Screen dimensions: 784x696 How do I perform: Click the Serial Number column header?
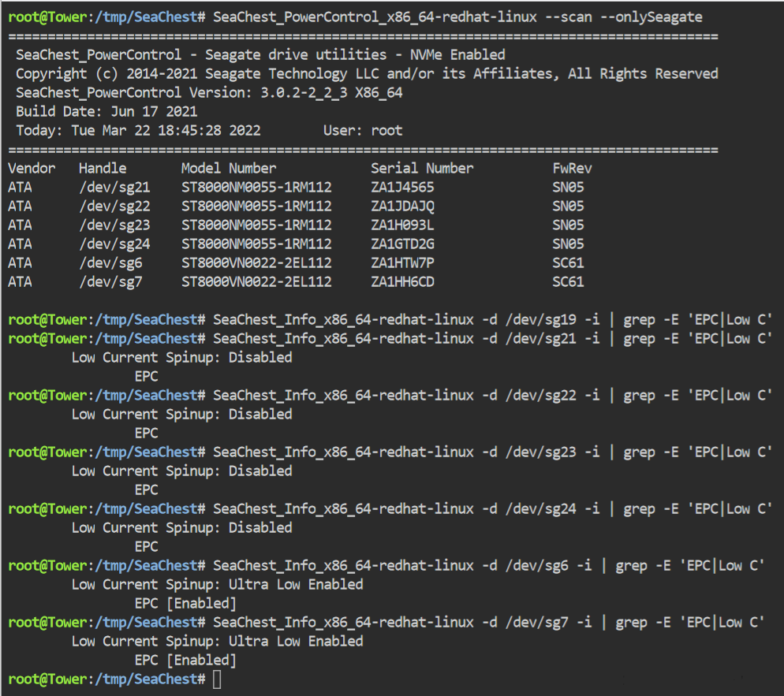tap(422, 169)
